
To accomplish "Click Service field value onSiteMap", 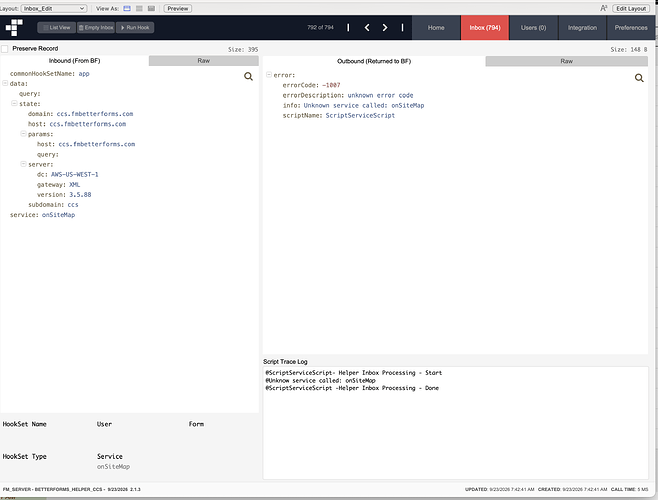I will [113, 466].
